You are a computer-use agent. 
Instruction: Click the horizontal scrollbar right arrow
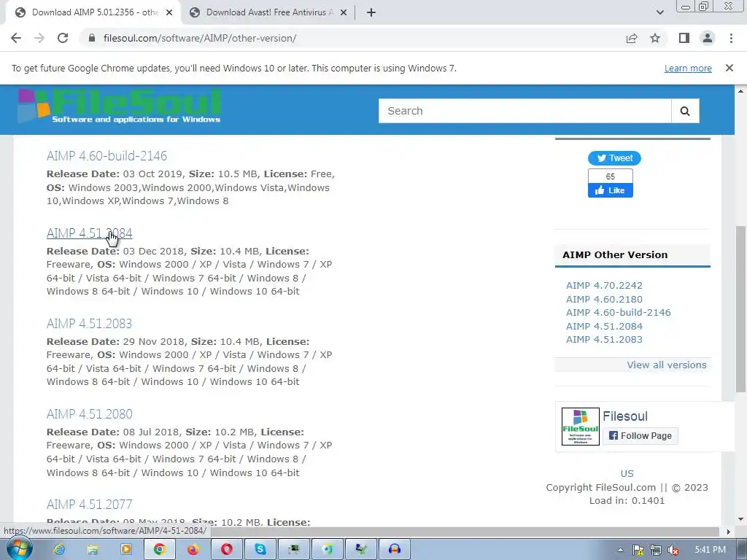point(729,532)
